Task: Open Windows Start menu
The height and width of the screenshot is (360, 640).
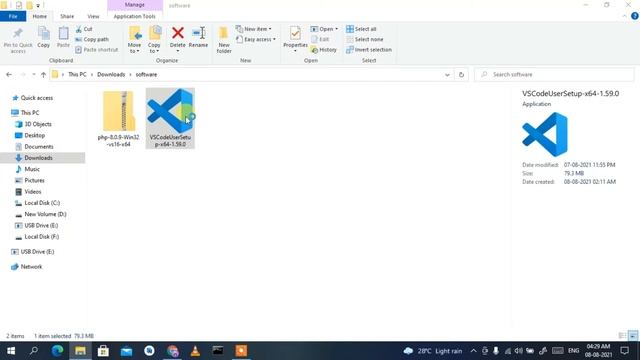Action: (11, 351)
